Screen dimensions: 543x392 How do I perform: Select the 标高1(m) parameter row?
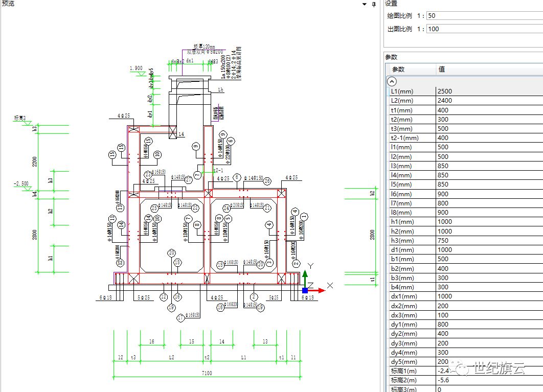point(466,371)
